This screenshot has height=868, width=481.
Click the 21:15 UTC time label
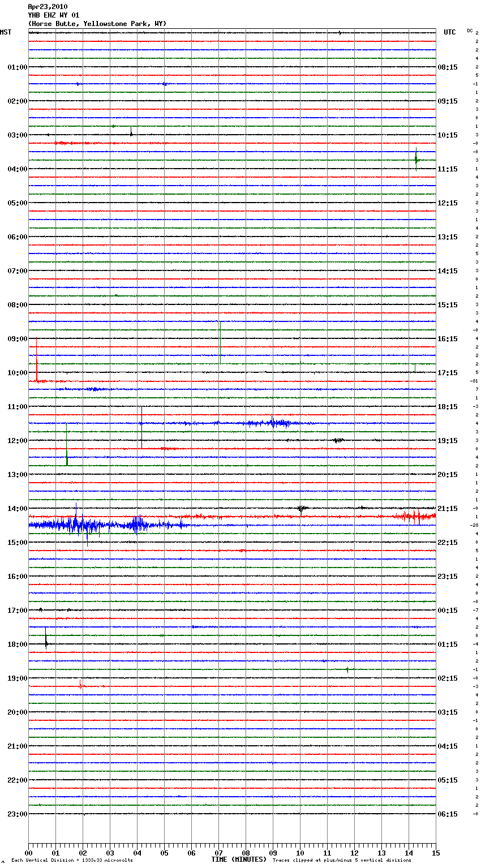448,508
